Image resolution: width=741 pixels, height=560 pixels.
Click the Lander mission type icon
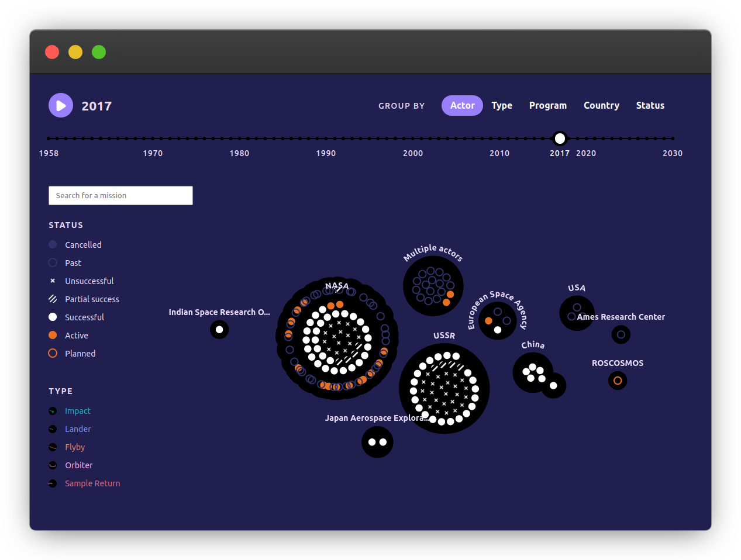(52, 429)
